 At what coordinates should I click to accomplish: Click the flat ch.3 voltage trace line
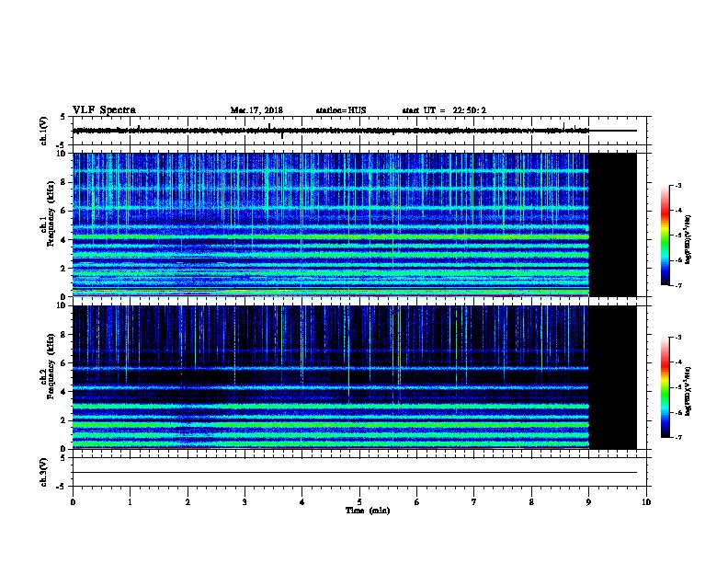355,473
